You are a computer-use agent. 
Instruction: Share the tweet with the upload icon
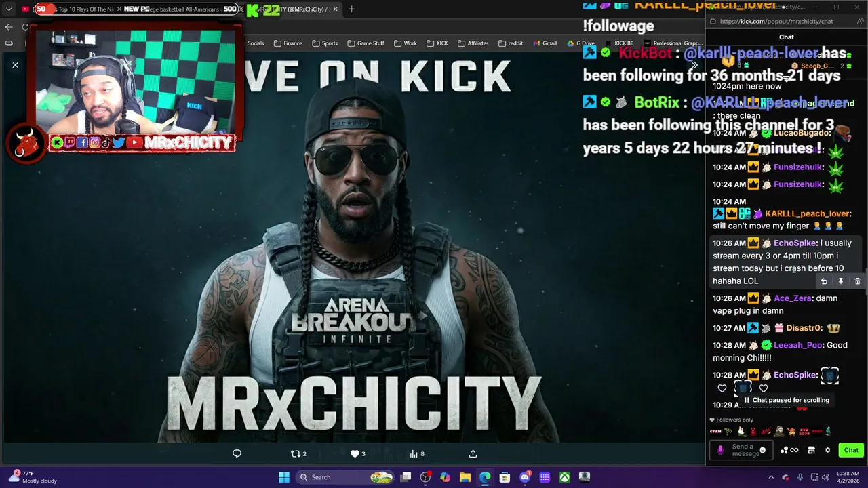click(473, 453)
